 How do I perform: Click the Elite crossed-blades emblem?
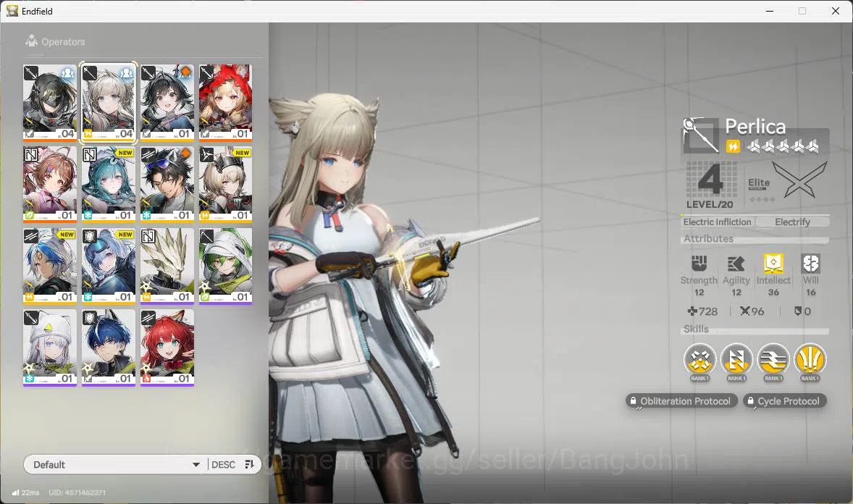(801, 180)
